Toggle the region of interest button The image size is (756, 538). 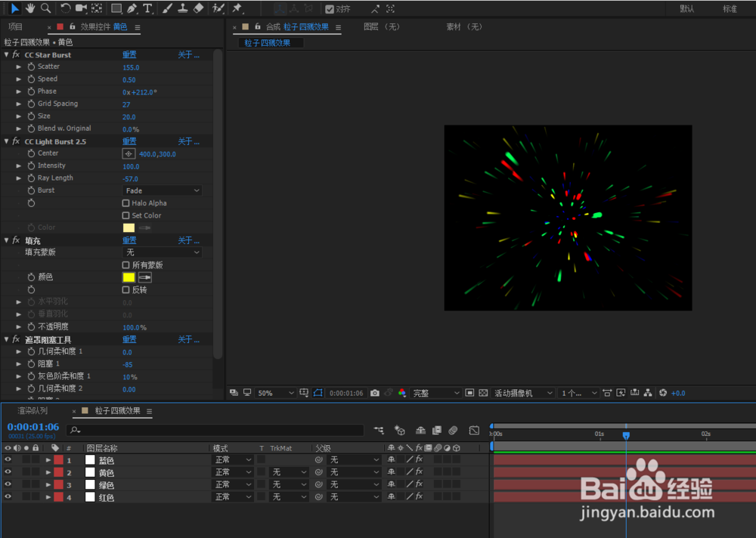click(x=469, y=393)
